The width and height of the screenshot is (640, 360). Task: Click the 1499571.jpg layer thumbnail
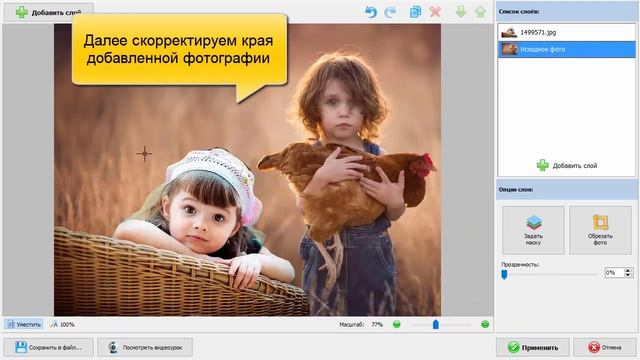click(509, 32)
